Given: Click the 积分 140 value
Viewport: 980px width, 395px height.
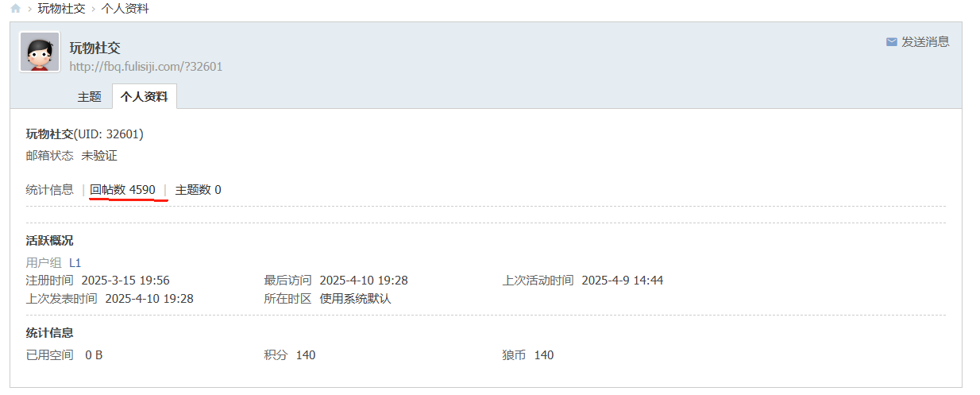Looking at the screenshot, I should [x=306, y=355].
